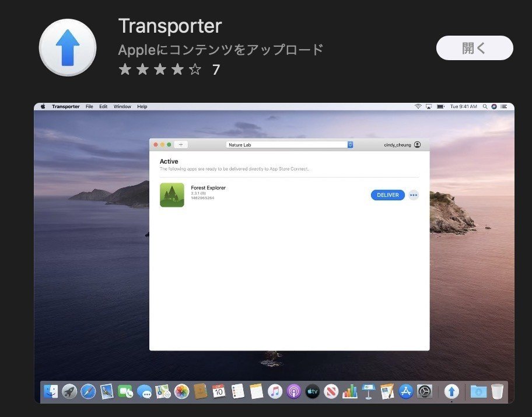Click the 開く button
Screen dimensions: 532x417
pos(474,48)
